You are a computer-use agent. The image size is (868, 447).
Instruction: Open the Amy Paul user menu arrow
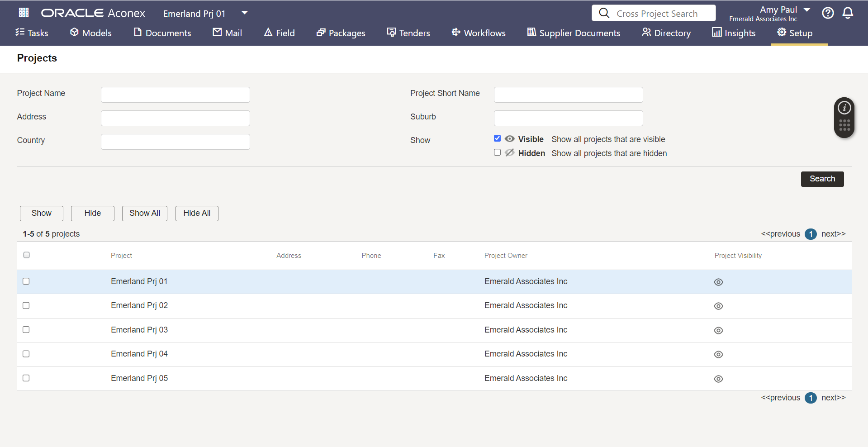tap(807, 10)
